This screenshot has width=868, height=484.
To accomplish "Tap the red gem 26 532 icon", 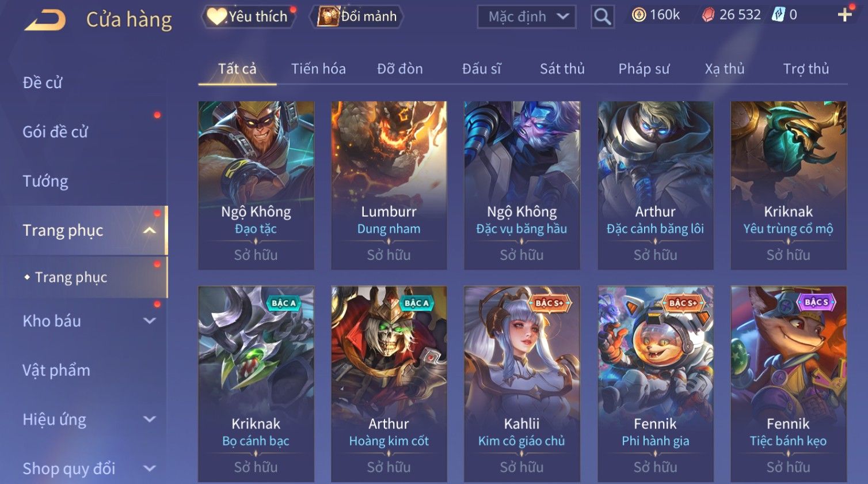I will (x=709, y=15).
